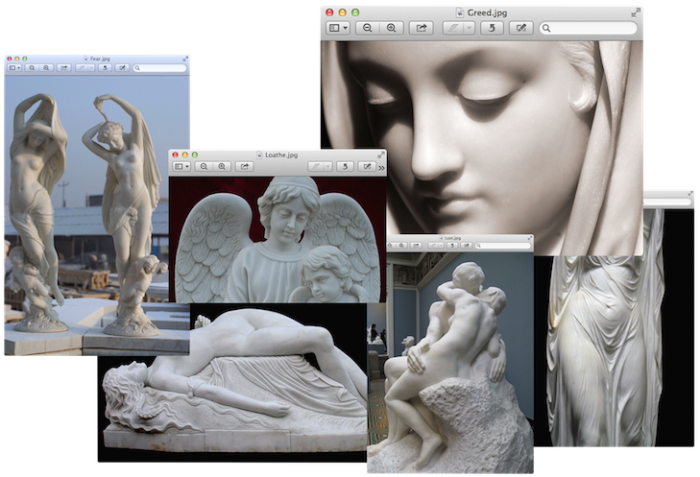Viewport: 700px width, 477px height.
Task: Enter full screen for Greed.jpg window
Action: [x=635, y=12]
